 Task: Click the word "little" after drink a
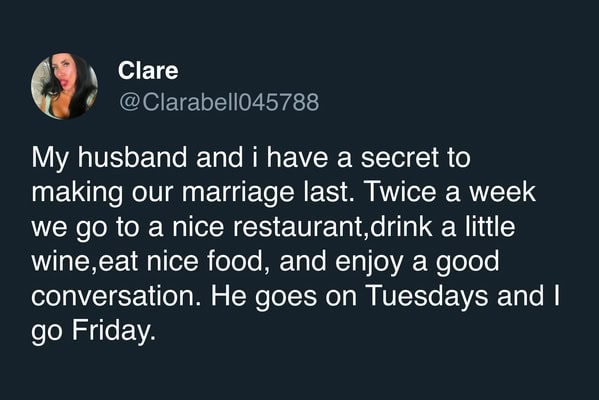click(490, 227)
